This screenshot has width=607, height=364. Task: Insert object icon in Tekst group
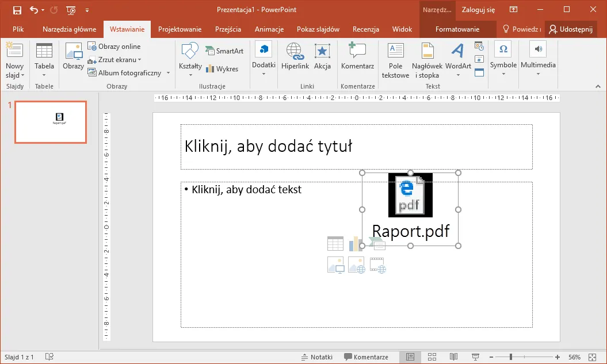(479, 72)
